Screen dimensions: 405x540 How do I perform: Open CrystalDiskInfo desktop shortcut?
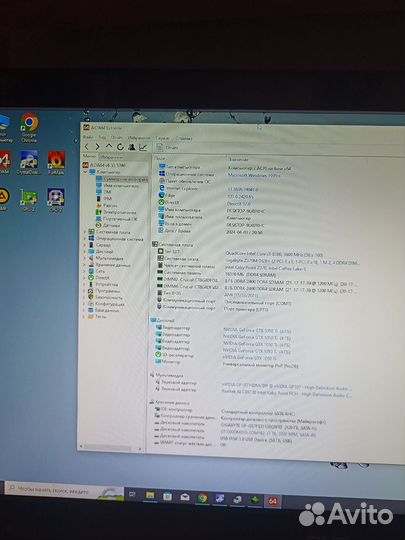click(x=29, y=163)
